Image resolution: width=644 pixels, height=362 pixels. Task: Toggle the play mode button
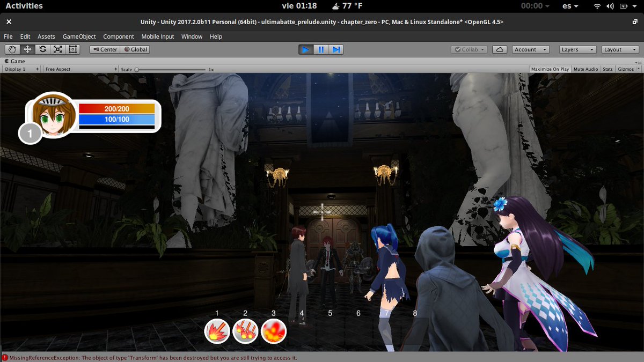pos(306,49)
